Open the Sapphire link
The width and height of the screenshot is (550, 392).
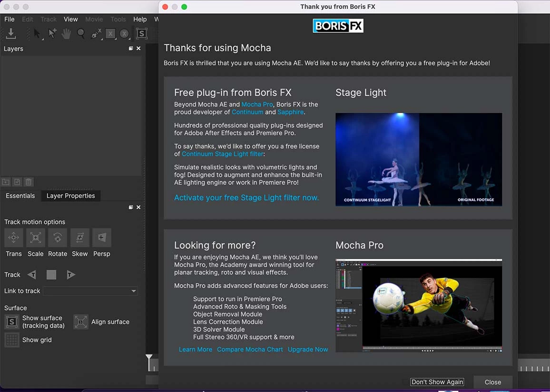290,112
